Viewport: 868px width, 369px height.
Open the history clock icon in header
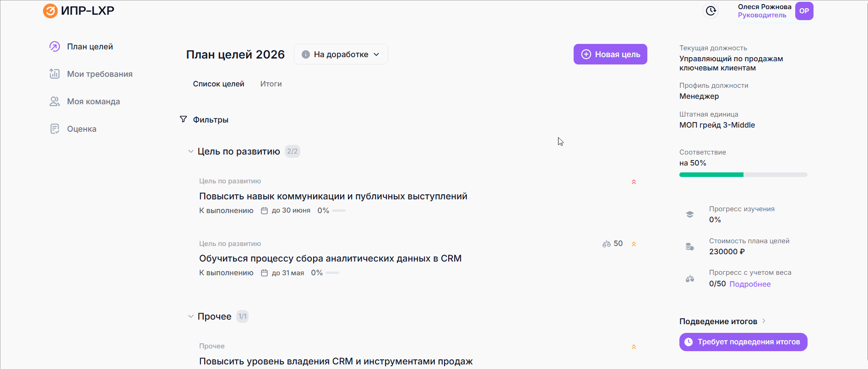click(711, 11)
